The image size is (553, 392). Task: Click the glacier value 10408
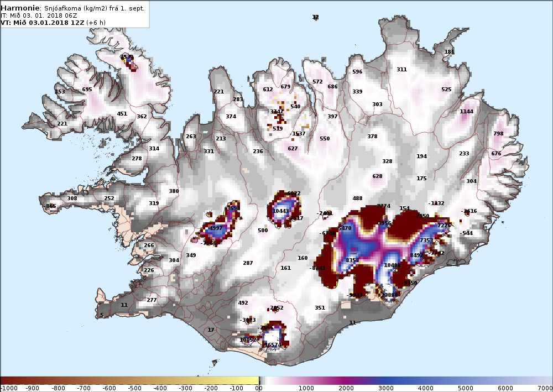(392, 265)
